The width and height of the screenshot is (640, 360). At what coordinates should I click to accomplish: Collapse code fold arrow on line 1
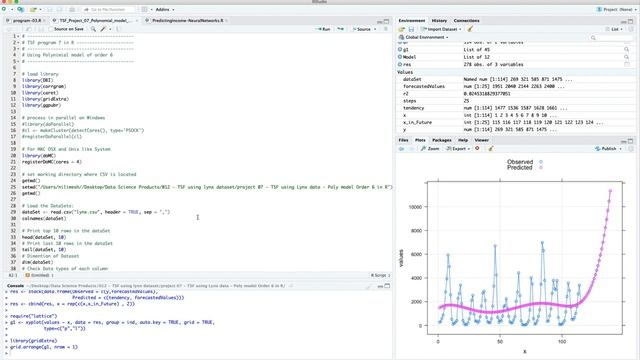tap(18, 36)
